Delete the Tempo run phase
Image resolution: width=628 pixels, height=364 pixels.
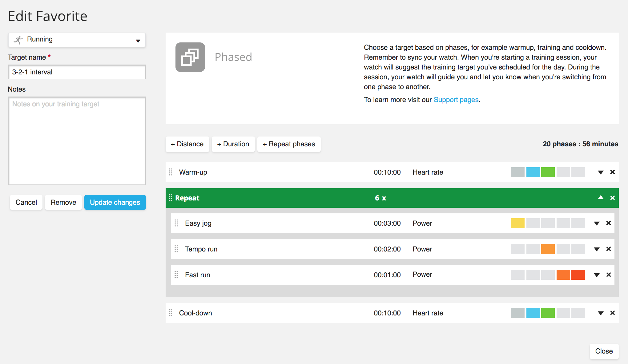click(608, 249)
